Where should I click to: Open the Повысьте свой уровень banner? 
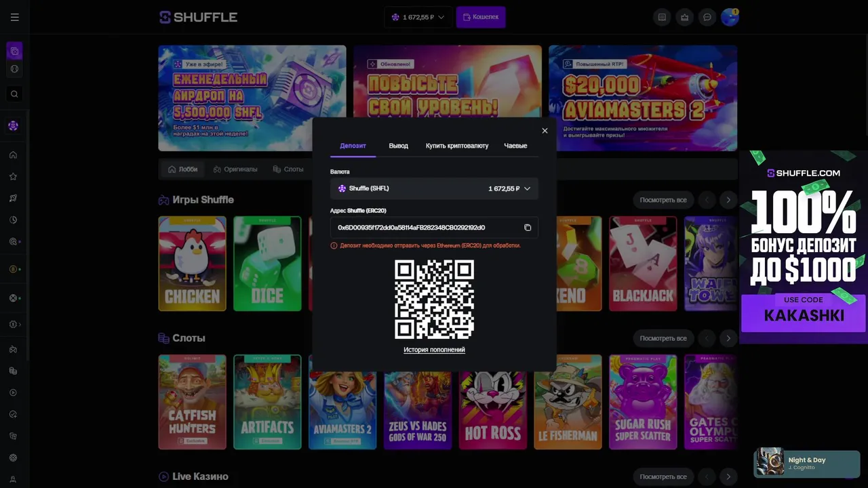448,81
